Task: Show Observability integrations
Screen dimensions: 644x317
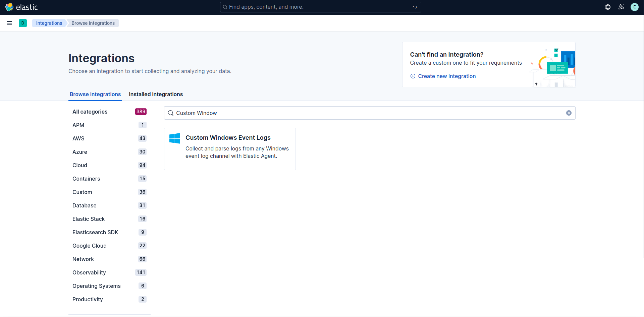Action: click(109, 272)
